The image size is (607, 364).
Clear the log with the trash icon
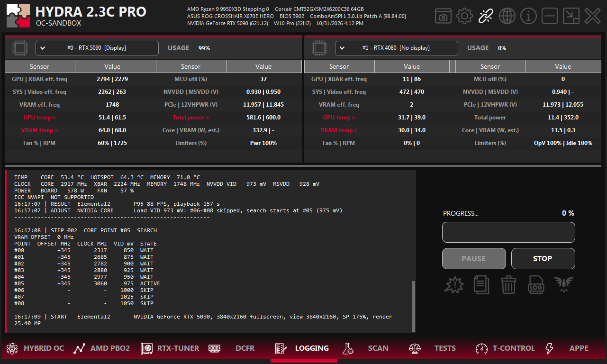pyautogui.click(x=508, y=284)
